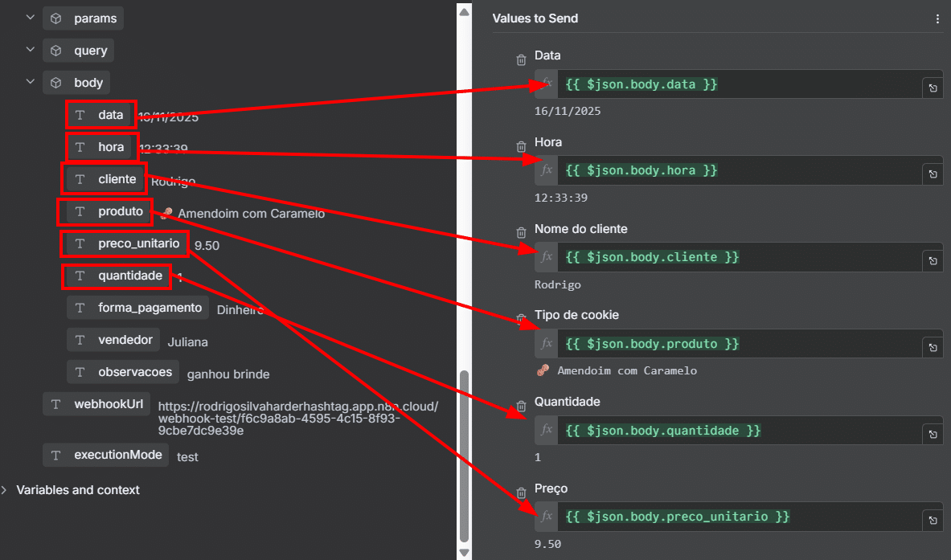
Task: Delete the Data field with its trash icon
Action: tap(521, 60)
